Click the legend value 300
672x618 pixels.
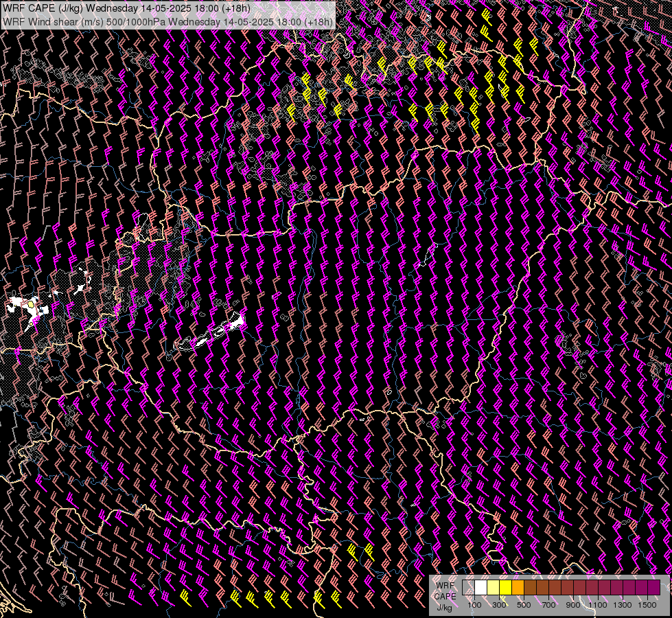[499, 605]
